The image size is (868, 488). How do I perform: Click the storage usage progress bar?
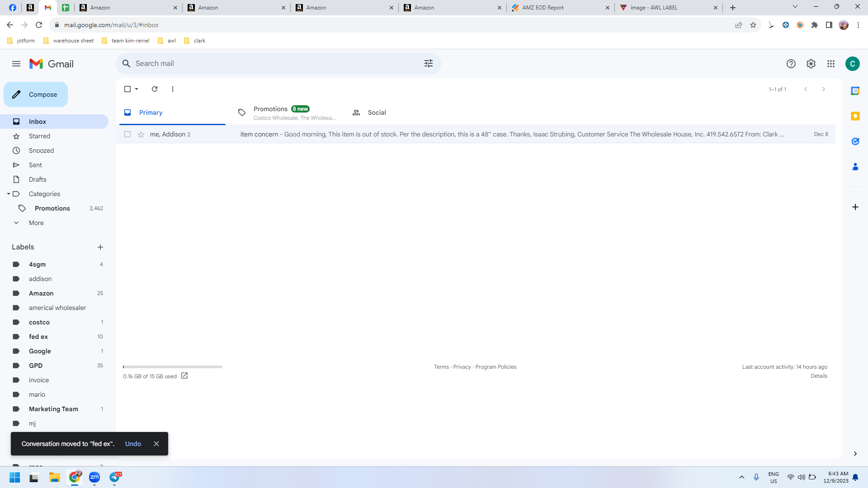click(173, 367)
